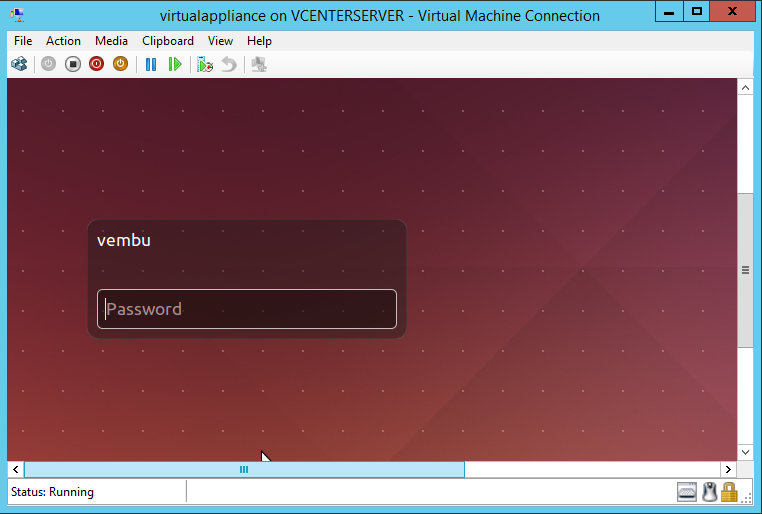
Task: Click the vertical scrollbar up arrow
Action: tap(745, 88)
